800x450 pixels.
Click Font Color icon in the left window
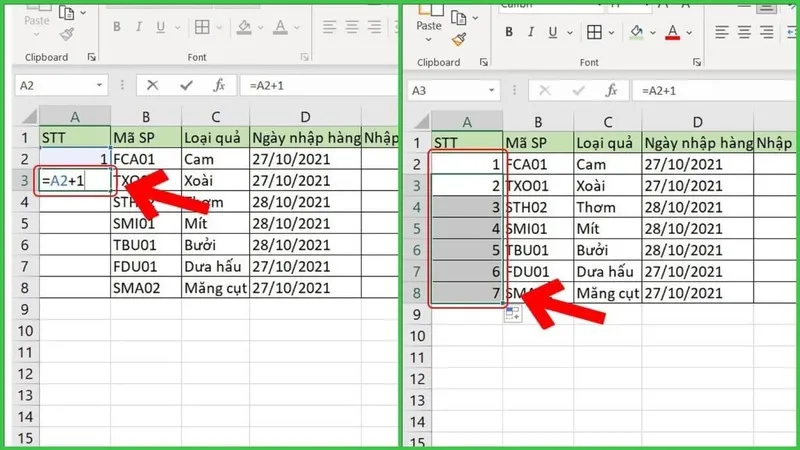pos(280,27)
